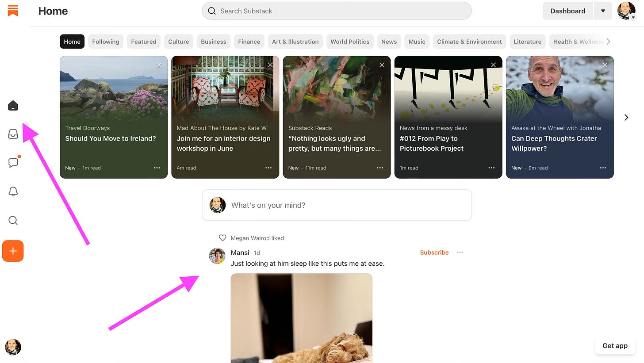
Task: Open the Chat bubble icon in sidebar
Action: click(13, 162)
